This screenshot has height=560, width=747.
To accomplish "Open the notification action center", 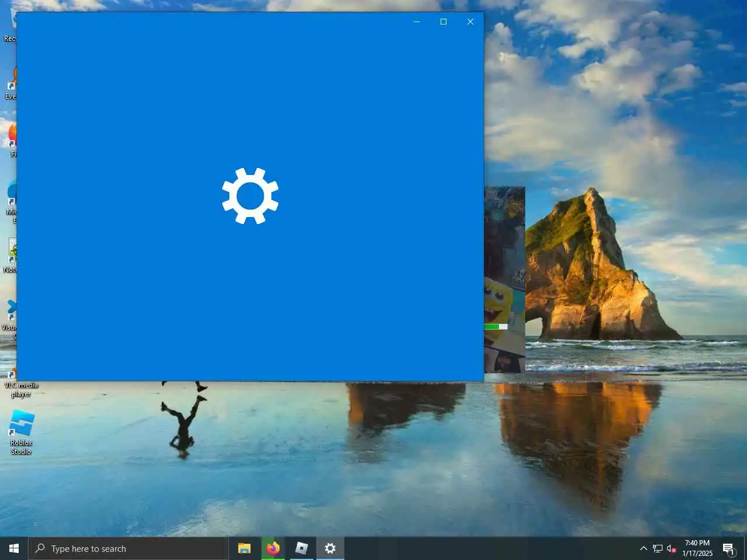I will pos(728,548).
